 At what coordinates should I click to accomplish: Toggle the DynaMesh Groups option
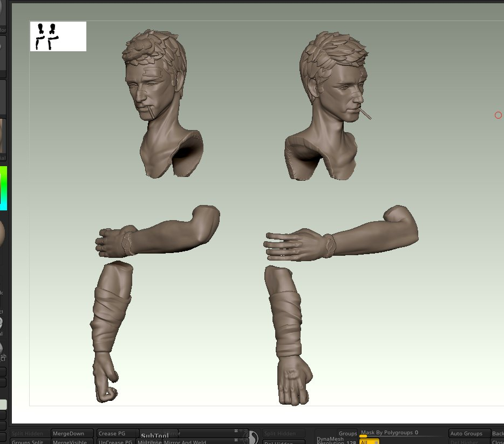pos(347,433)
